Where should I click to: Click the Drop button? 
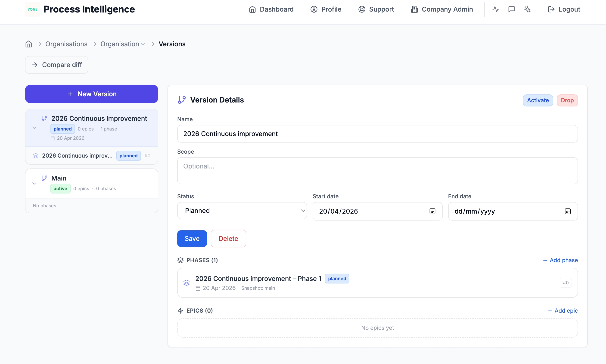[x=567, y=100]
